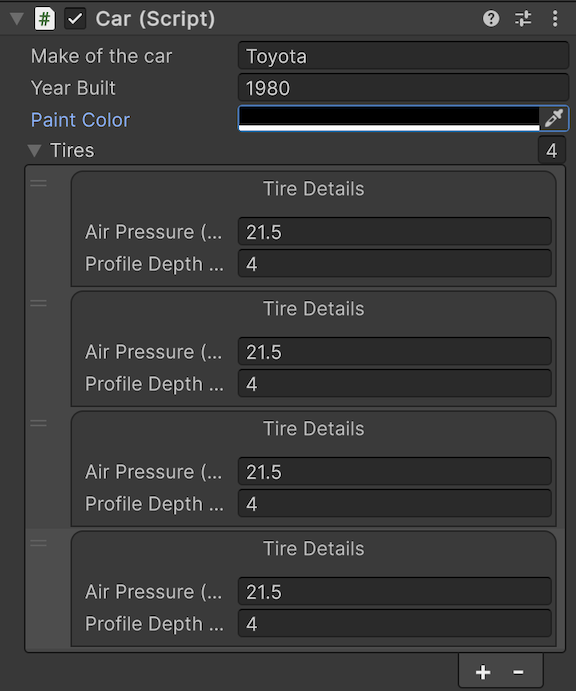
Task: Edit third tire Profile Depth value
Action: click(394, 503)
